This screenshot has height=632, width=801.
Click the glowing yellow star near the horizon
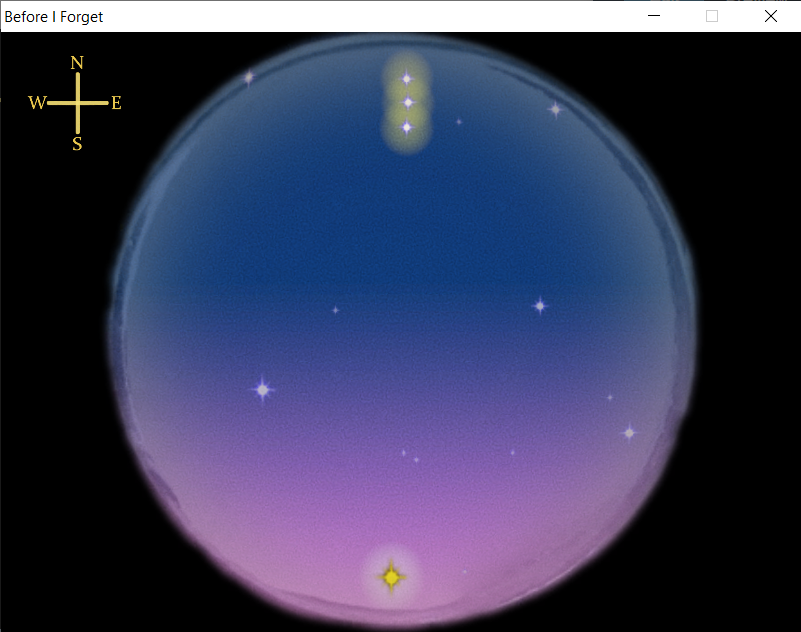(391, 577)
